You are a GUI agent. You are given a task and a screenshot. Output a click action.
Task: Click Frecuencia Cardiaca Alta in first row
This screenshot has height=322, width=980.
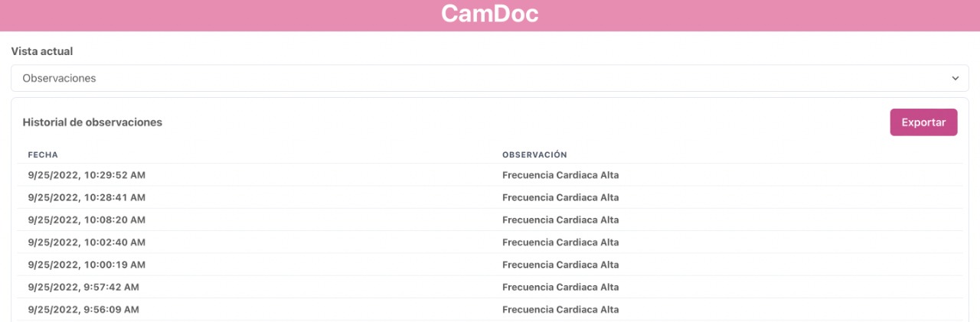[560, 175]
